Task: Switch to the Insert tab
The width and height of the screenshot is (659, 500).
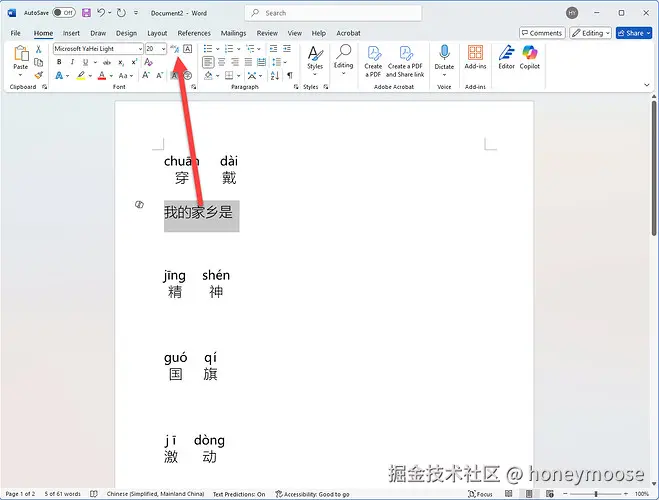Action: point(71,33)
